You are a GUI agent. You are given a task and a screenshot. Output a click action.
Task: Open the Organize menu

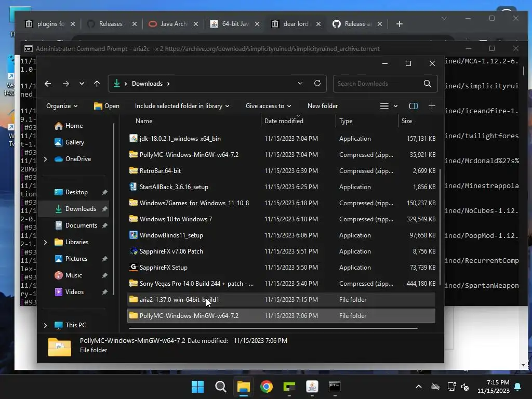point(62,106)
